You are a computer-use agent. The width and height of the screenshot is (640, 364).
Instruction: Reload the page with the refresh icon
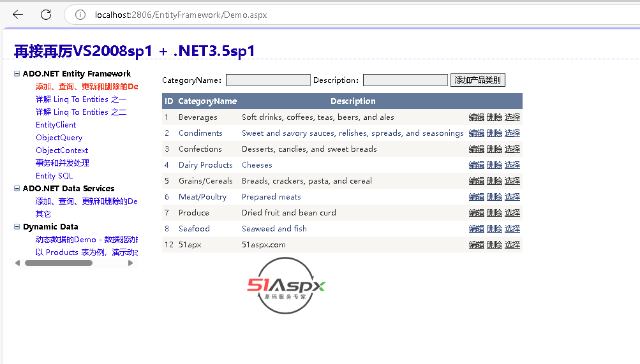click(46, 15)
